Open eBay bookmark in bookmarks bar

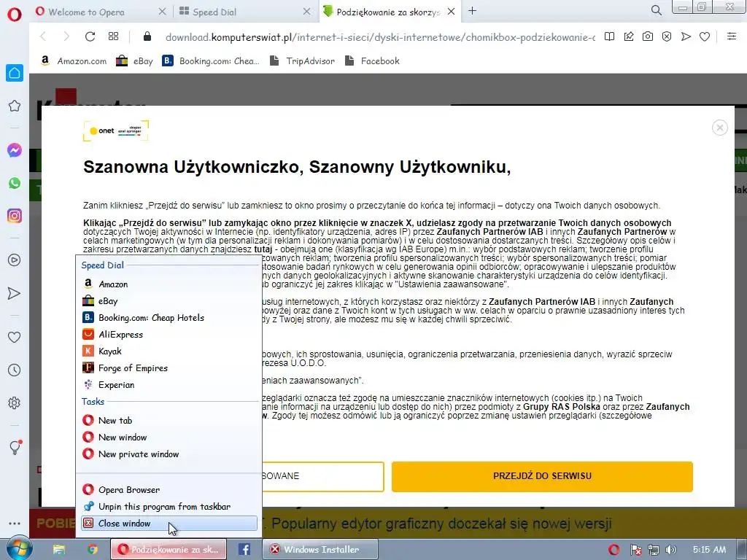(x=135, y=61)
